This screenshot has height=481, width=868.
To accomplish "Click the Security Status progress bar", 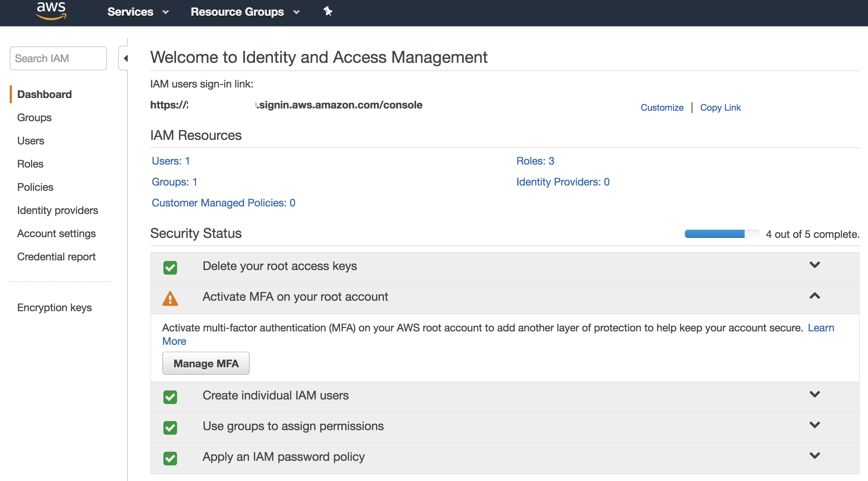I will (x=721, y=234).
